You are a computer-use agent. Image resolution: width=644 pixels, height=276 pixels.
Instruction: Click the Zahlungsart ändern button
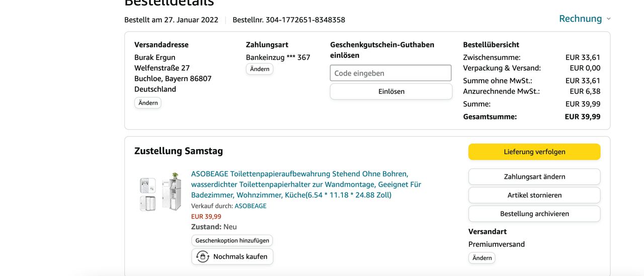[x=534, y=177]
